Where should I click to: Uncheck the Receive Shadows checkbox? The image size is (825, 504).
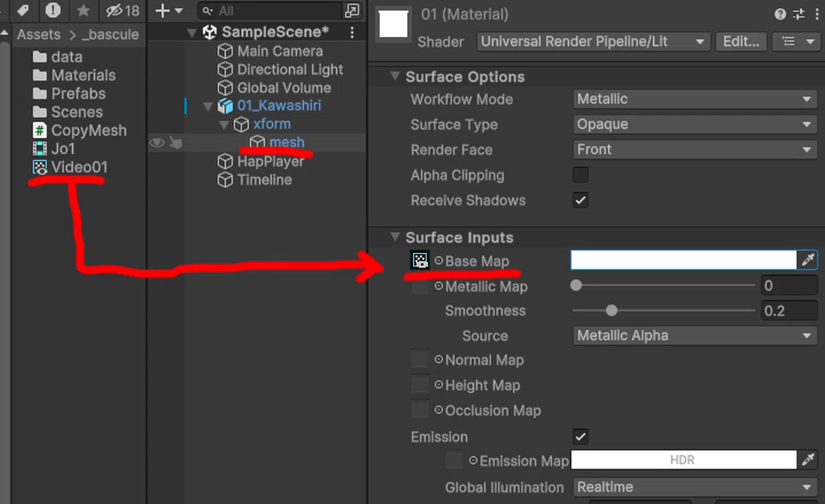581,200
